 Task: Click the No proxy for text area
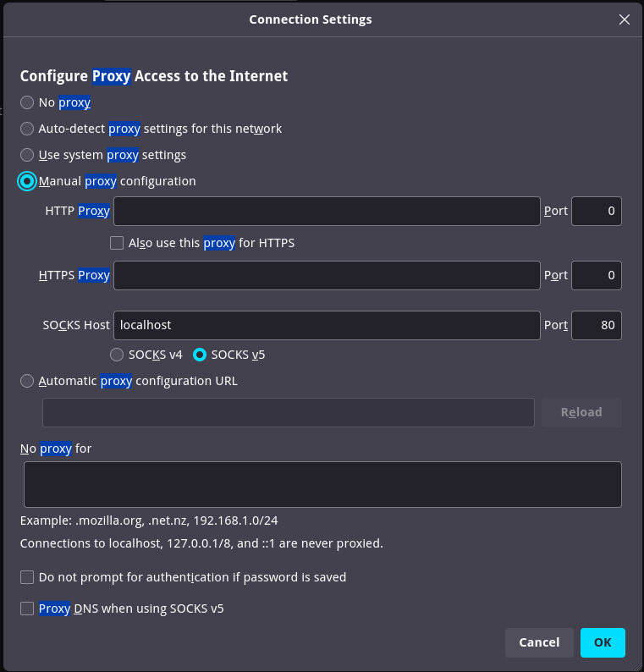322,484
